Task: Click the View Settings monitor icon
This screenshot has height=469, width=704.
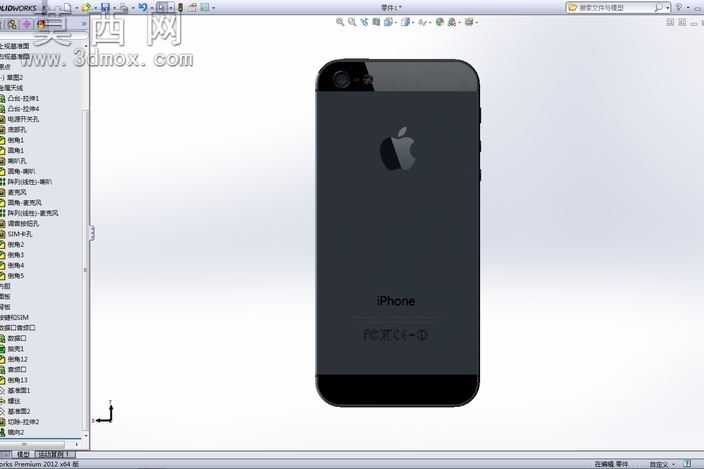Action: click(x=469, y=22)
